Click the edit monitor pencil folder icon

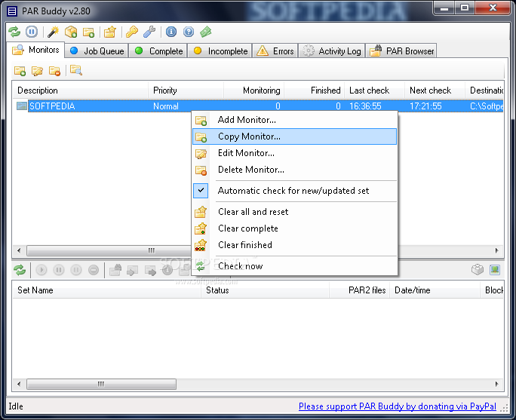(x=37, y=71)
